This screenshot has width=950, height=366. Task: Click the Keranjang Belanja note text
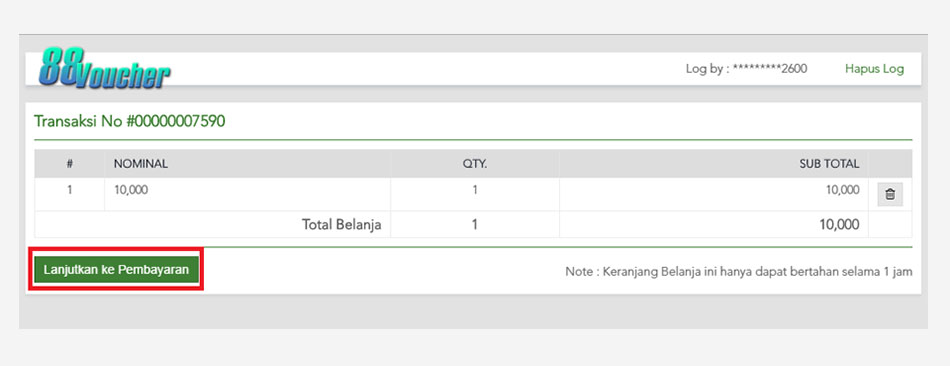739,271
